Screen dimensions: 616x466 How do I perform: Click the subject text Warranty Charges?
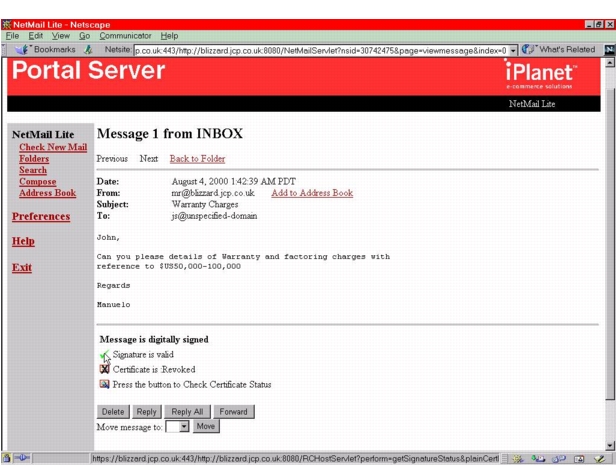[x=205, y=204]
